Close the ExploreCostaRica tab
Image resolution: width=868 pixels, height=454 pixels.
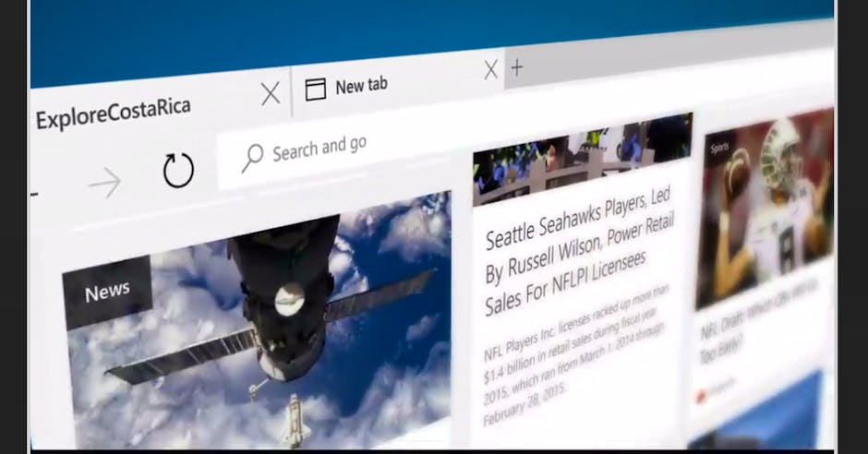pos(271,93)
